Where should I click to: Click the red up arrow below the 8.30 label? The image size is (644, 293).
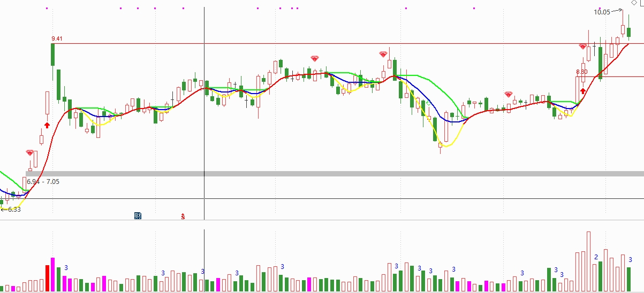(583, 91)
